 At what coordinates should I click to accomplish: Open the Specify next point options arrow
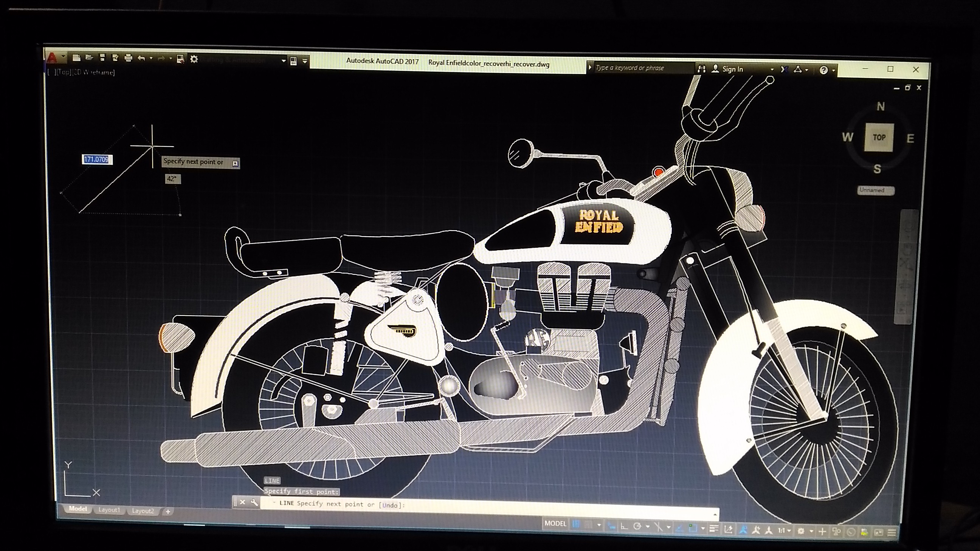(x=235, y=164)
